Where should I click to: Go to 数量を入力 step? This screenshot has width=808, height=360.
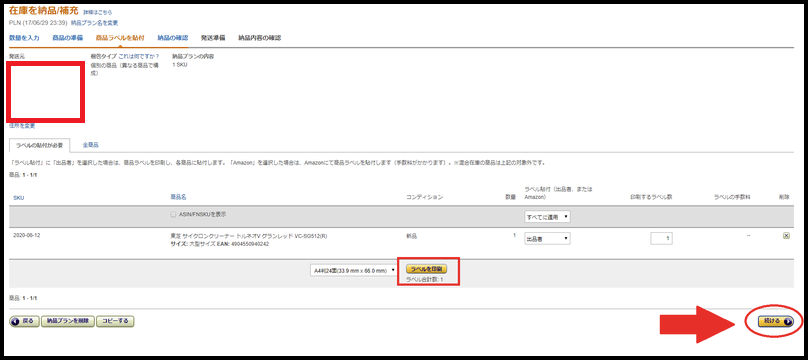pyautogui.click(x=24, y=38)
